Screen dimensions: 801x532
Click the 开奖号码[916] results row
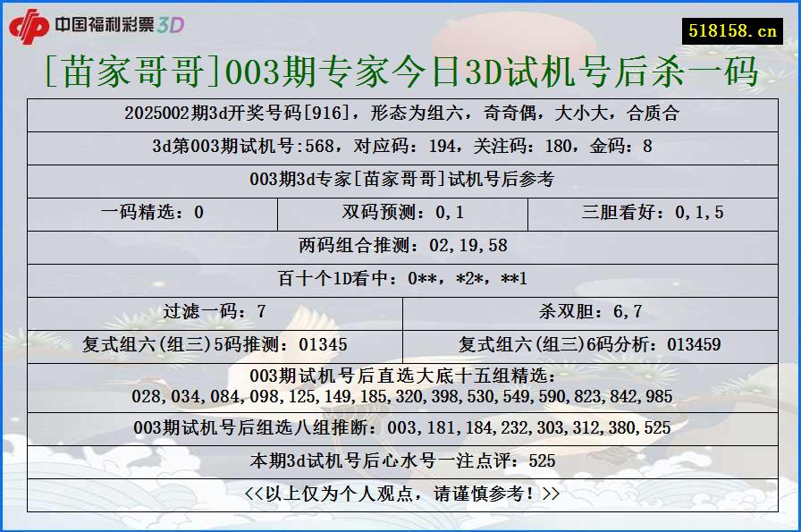tap(400, 114)
